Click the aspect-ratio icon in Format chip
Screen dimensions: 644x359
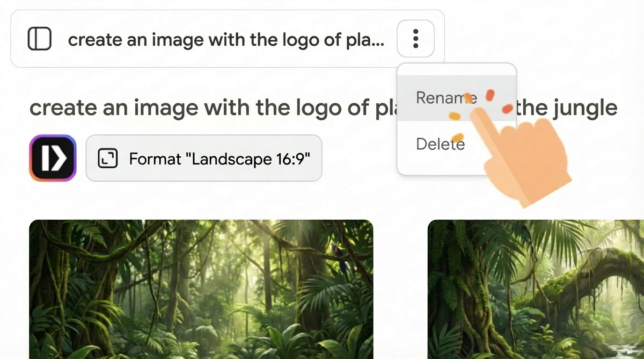pos(107,158)
